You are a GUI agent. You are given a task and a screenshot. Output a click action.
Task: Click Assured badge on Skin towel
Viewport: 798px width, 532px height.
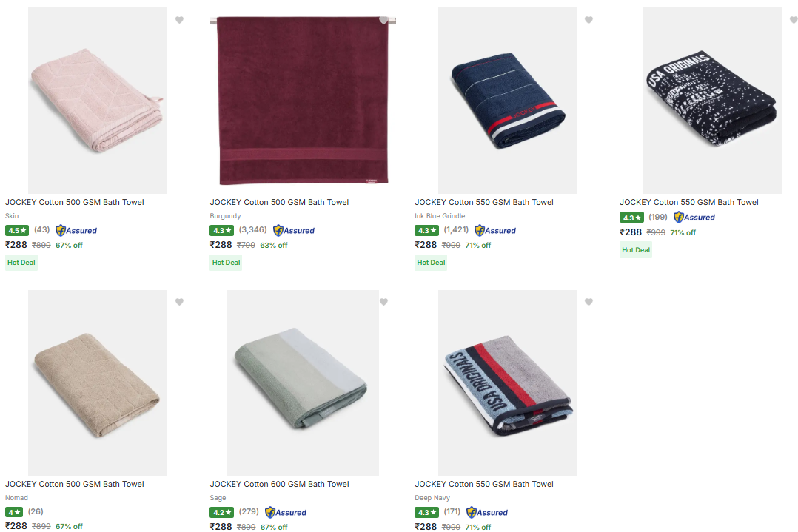pyautogui.click(x=76, y=230)
